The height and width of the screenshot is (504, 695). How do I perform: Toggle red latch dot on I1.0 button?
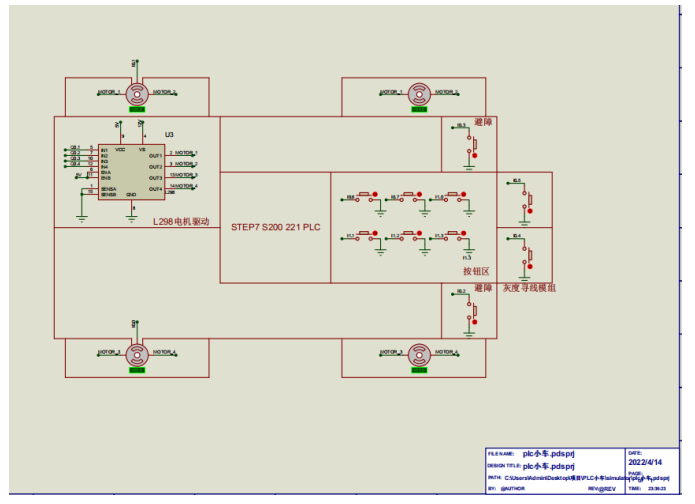(x=464, y=195)
